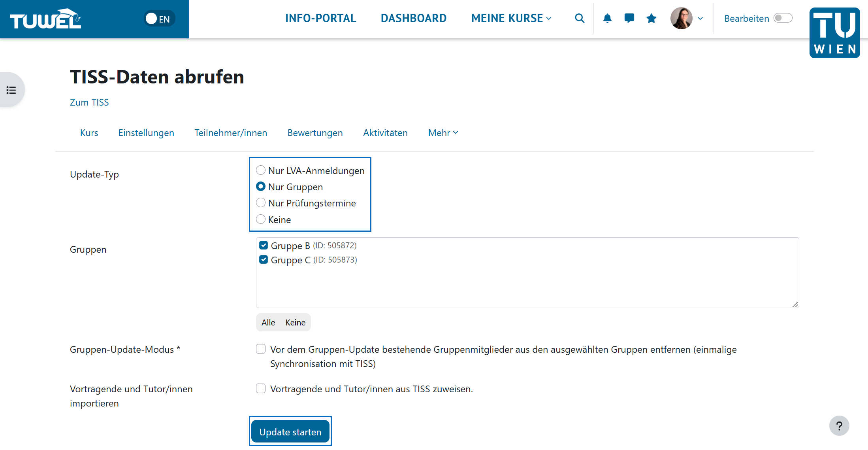This screenshot has width=868, height=450.
Task: Toggle the Bearbeiten switch
Action: tap(783, 18)
